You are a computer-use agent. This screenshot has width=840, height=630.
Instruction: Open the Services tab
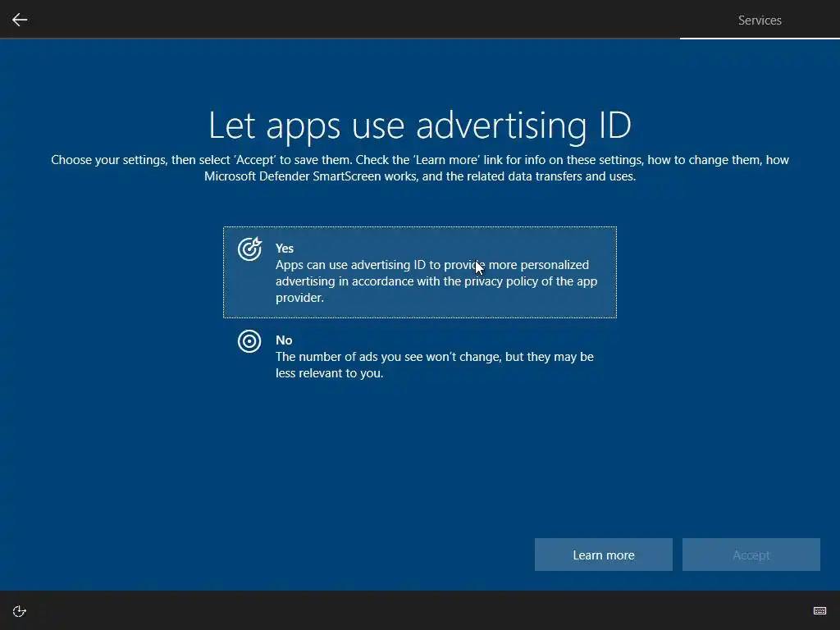760,21
